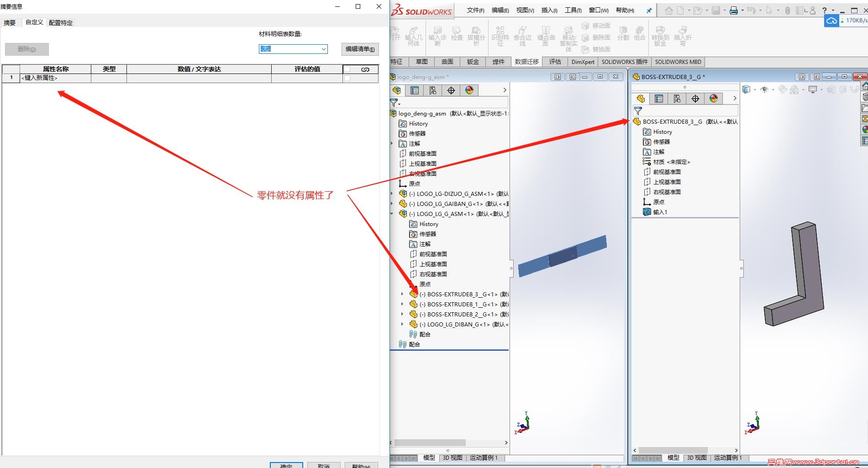Select the 原点 item in the BOSS-EXTRUDE8_3__G tree
The width and height of the screenshot is (868, 468).
coord(654,202)
